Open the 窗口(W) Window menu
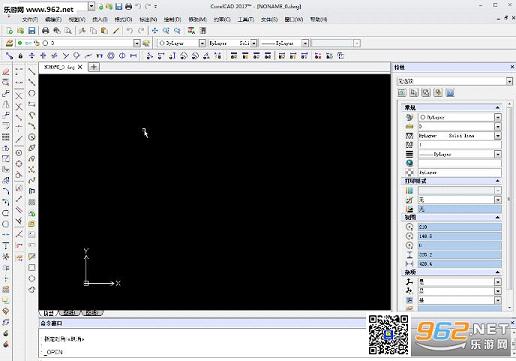The height and width of the screenshot is (361, 516). tap(294, 20)
